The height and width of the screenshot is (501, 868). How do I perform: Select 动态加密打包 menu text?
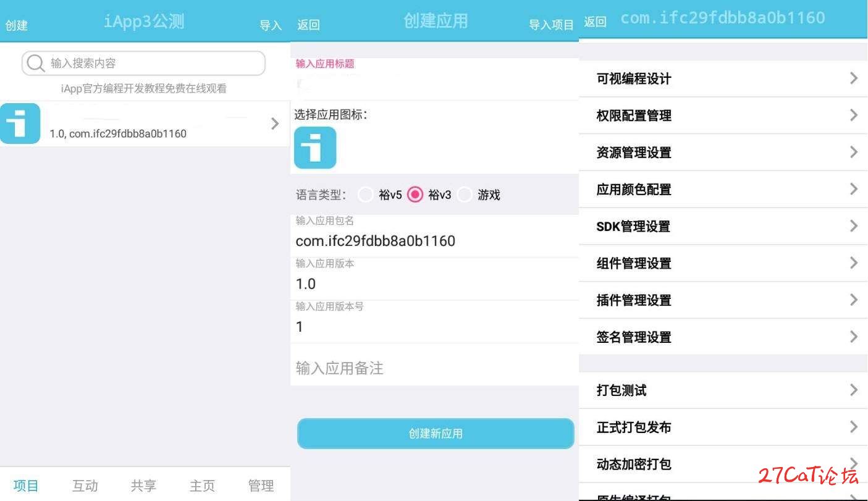point(634,465)
